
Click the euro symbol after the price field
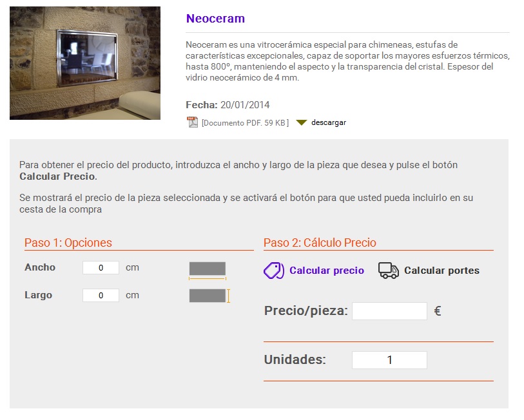click(438, 311)
